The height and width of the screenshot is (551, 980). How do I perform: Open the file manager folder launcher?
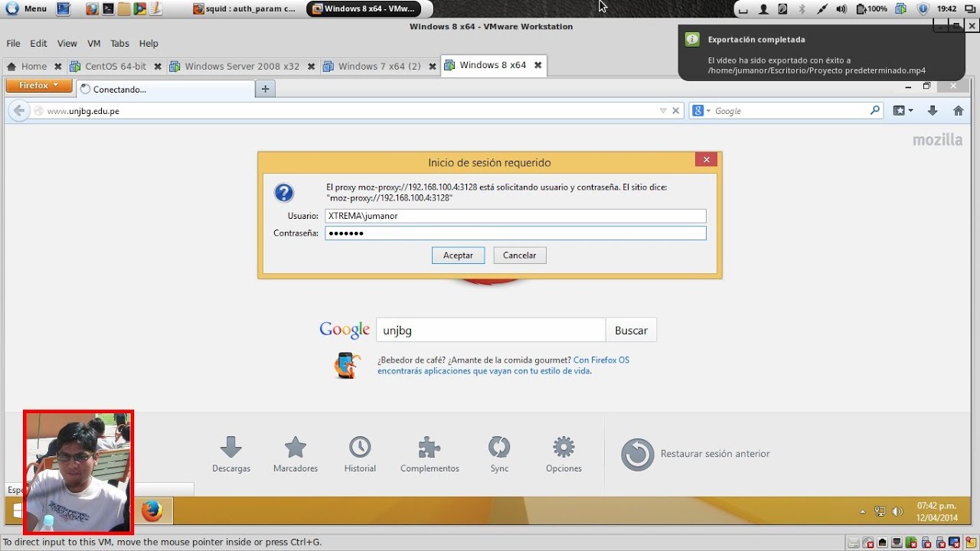coord(124,9)
